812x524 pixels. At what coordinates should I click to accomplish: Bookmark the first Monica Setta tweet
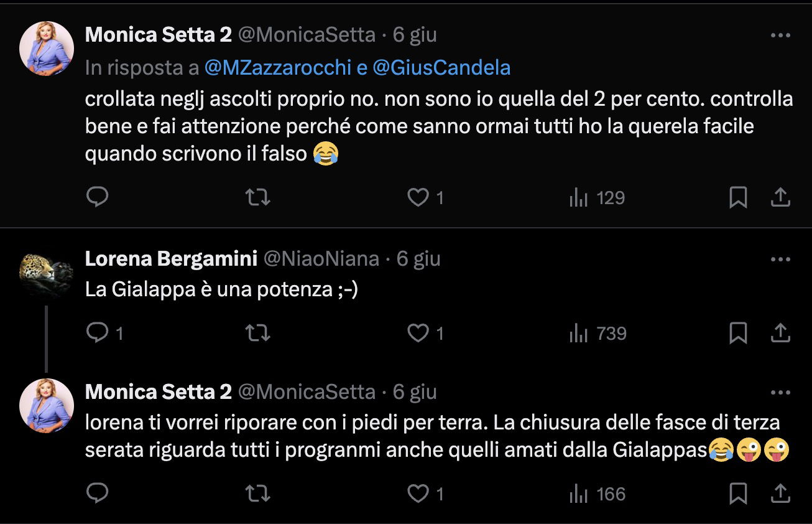(x=738, y=198)
